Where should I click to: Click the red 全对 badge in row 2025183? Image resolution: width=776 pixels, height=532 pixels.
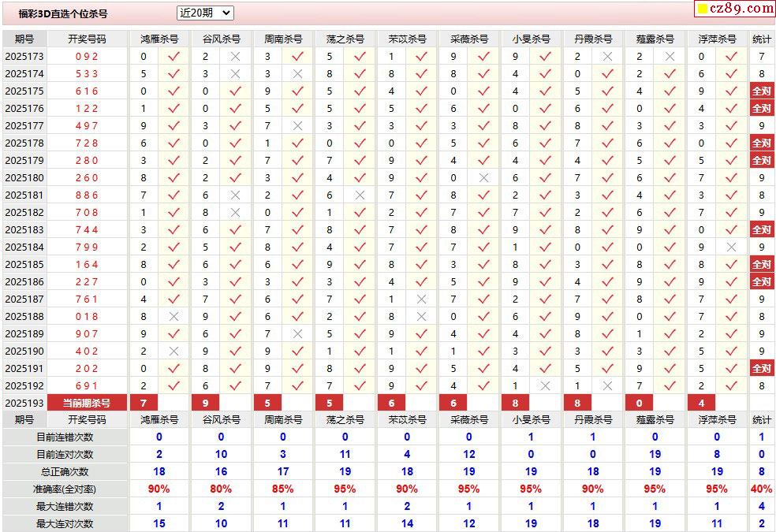tap(762, 229)
